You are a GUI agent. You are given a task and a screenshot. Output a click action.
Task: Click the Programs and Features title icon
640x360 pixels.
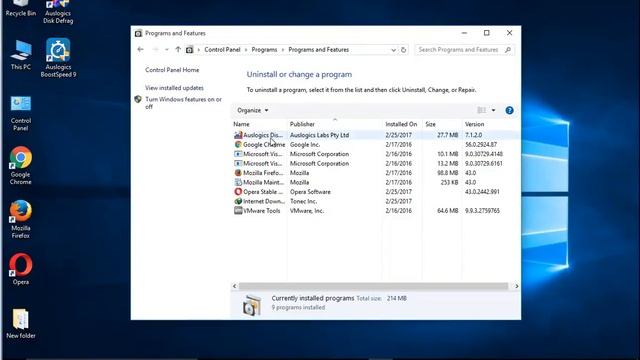pos(138,33)
